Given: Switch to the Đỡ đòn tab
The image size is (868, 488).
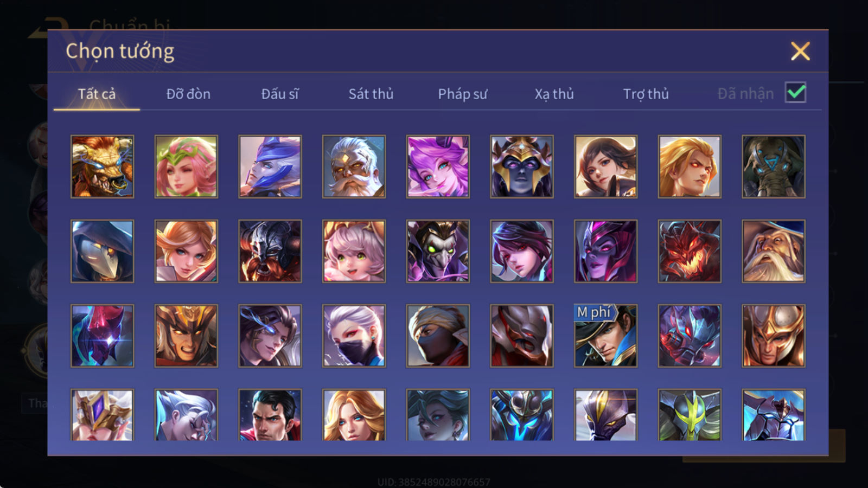Looking at the screenshot, I should point(188,94).
